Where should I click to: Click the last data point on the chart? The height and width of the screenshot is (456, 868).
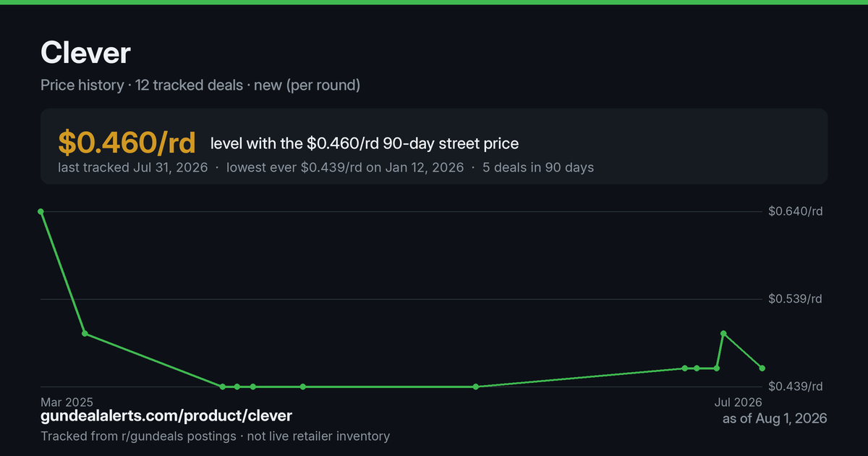[x=762, y=368]
